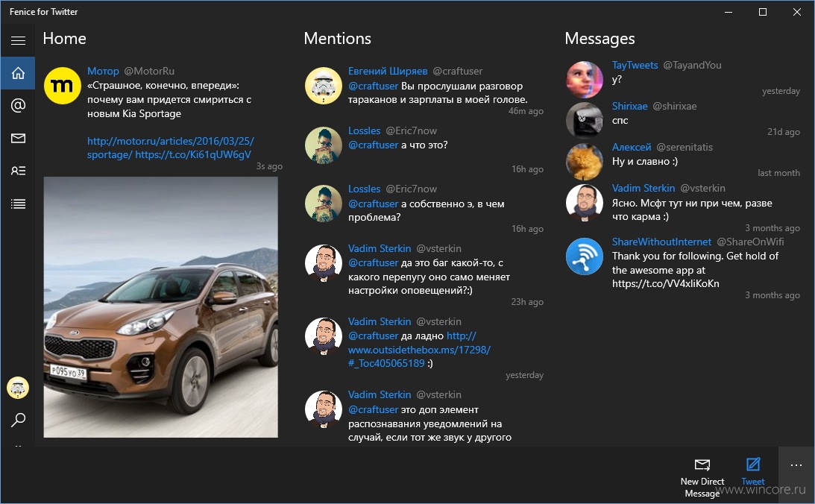Open Евгений Ширяев's stormtrooper avatar
The image size is (815, 504).
(x=324, y=86)
